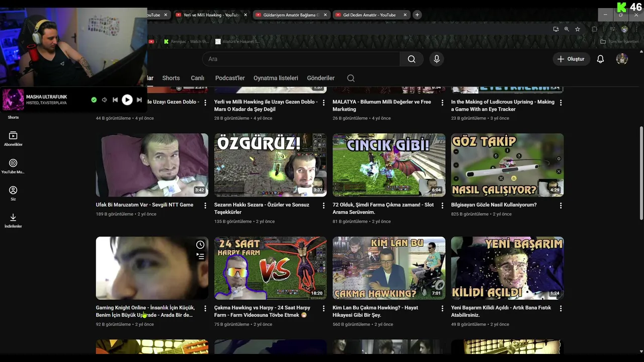This screenshot has width=644, height=362.
Task: Open a new browser tab with plus
Action: 417,15
